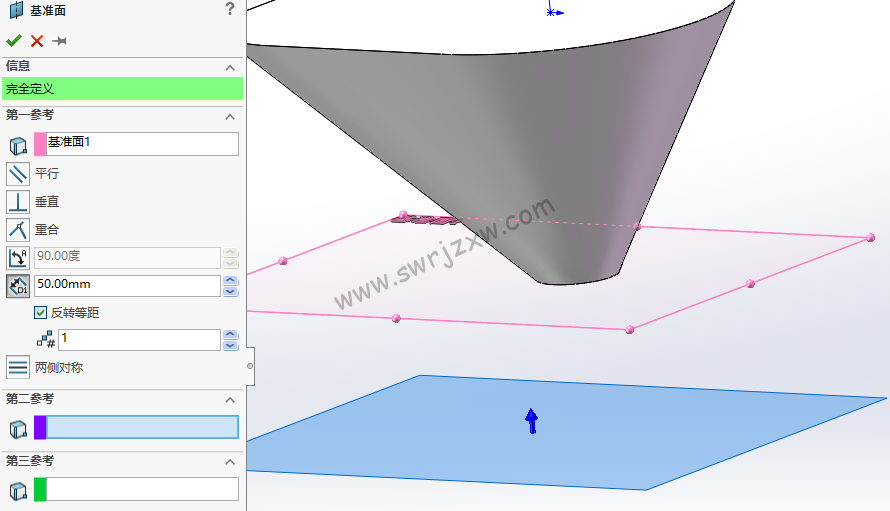Image resolution: width=890 pixels, height=511 pixels.
Task: Click the second reference cube icon
Action: (x=18, y=429)
